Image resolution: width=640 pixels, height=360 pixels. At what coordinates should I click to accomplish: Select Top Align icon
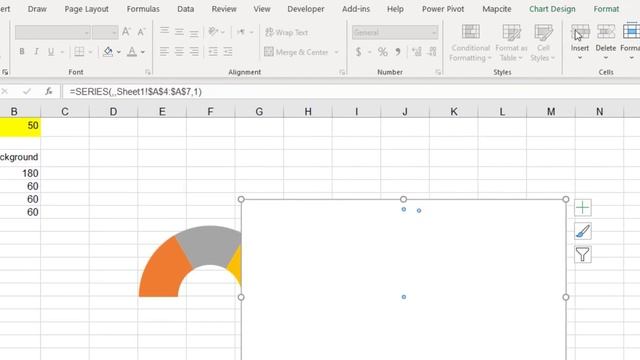click(164, 31)
